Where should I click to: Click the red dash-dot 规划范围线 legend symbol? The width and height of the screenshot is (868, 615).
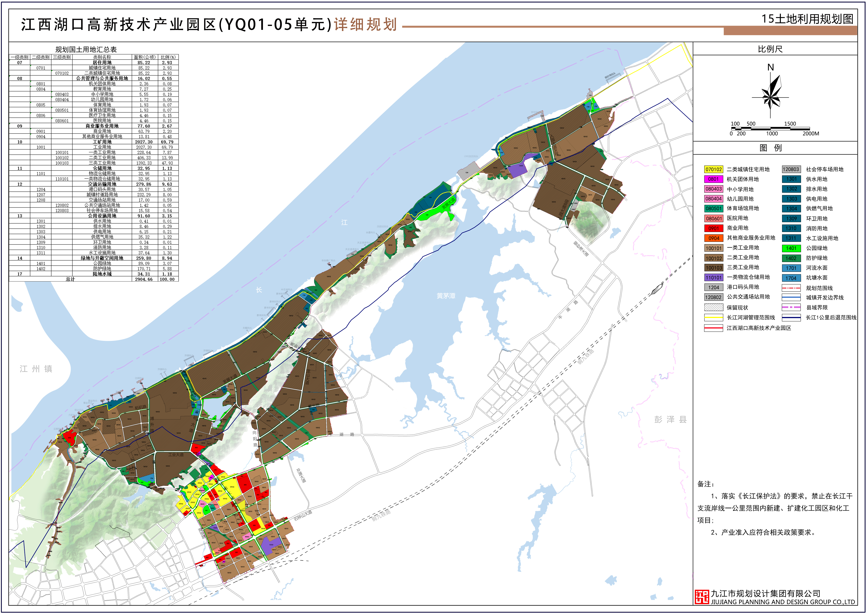pyautogui.click(x=791, y=288)
